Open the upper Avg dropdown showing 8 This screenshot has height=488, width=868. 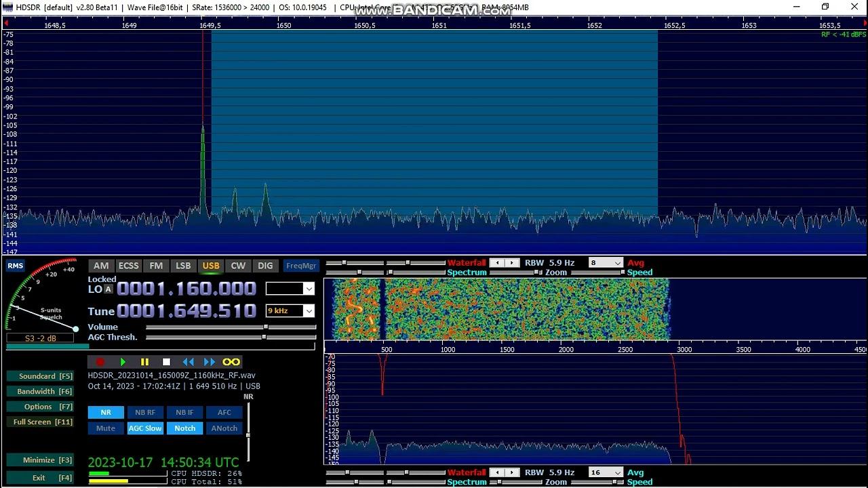[x=616, y=263]
